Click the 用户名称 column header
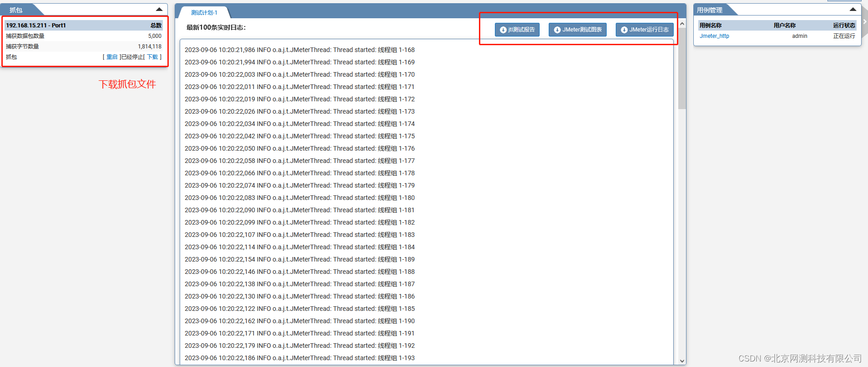This screenshot has width=868, height=367. [785, 26]
